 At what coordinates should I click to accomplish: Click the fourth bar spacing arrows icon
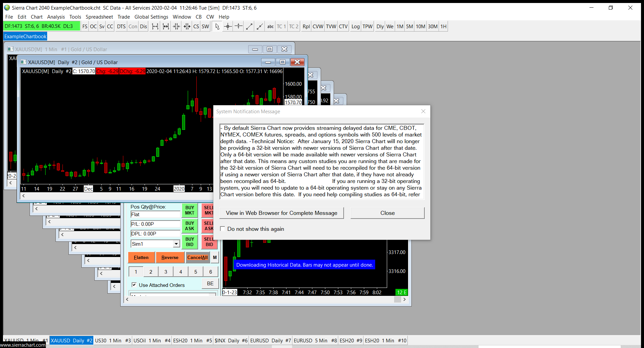pyautogui.click(x=187, y=27)
